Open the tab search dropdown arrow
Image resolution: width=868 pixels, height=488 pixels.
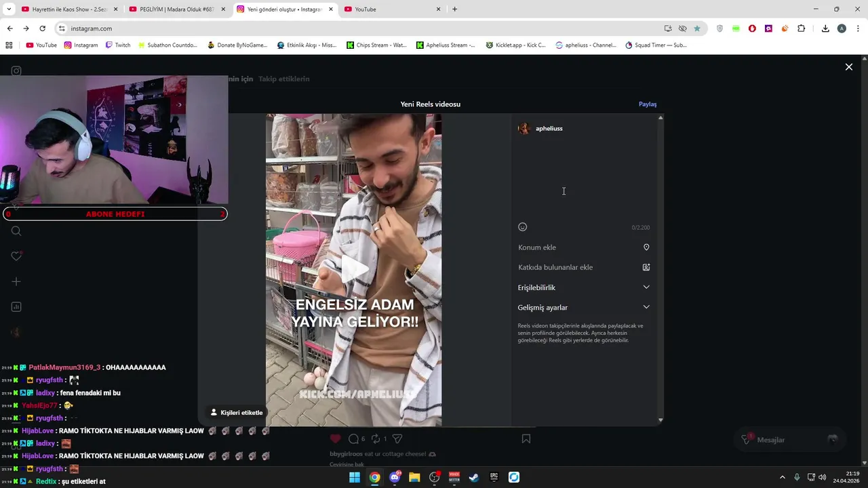click(9, 9)
